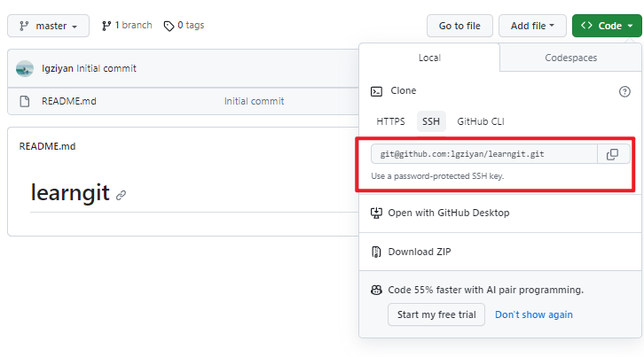
Task: Open the master branch dropdown
Action: pyautogui.click(x=48, y=26)
